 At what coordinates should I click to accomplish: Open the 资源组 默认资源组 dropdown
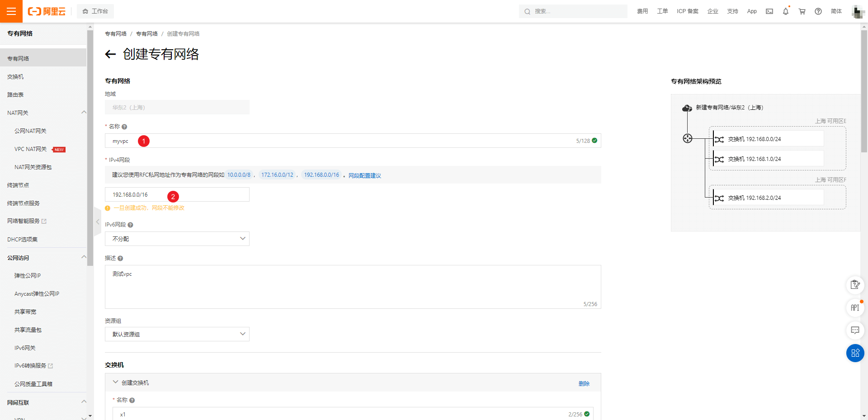click(177, 334)
